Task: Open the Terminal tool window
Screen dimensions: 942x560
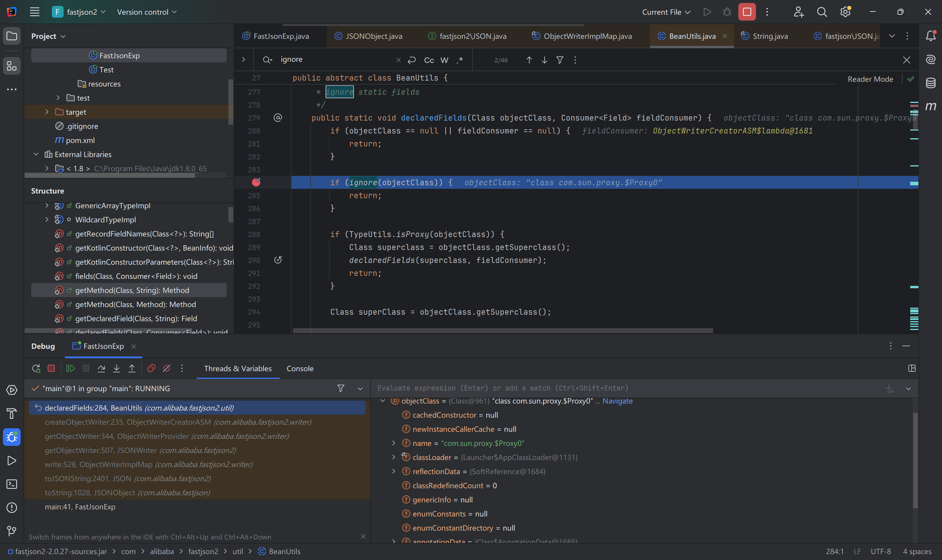Action: click(12, 484)
